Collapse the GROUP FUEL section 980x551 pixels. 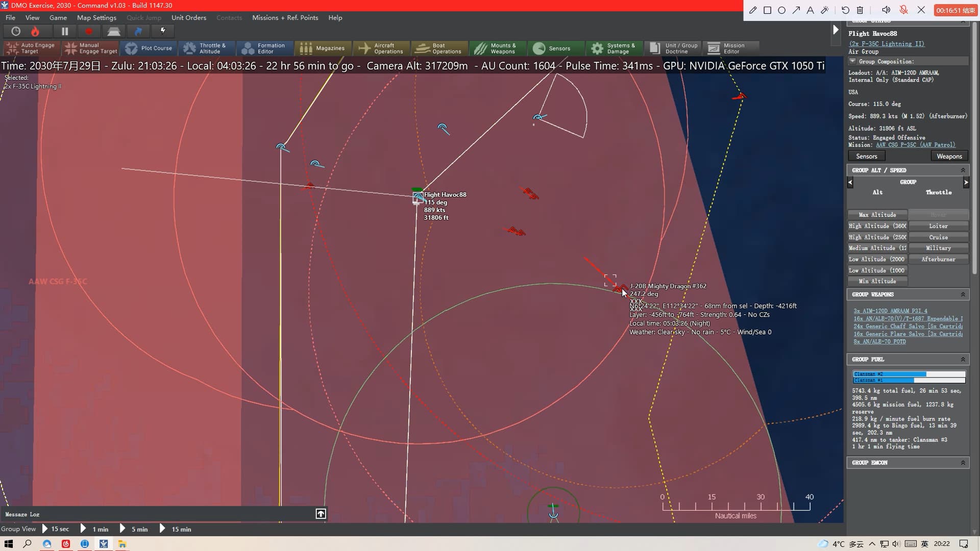963,359
